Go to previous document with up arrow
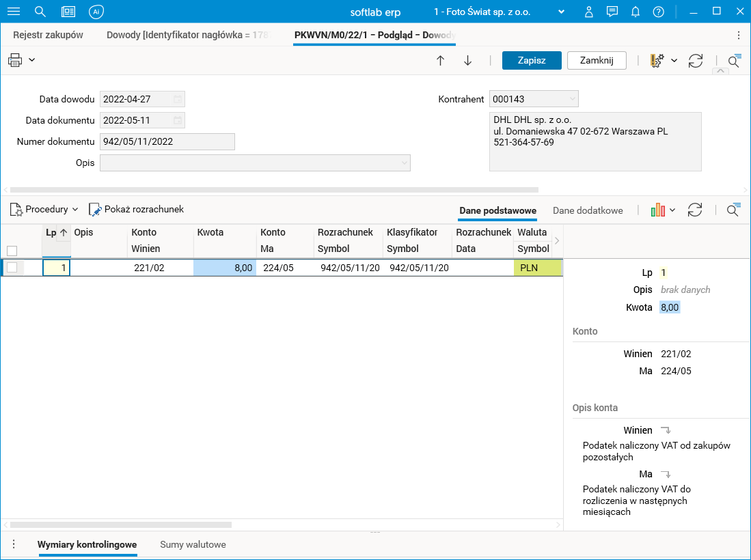751x560 pixels. pyautogui.click(x=440, y=60)
